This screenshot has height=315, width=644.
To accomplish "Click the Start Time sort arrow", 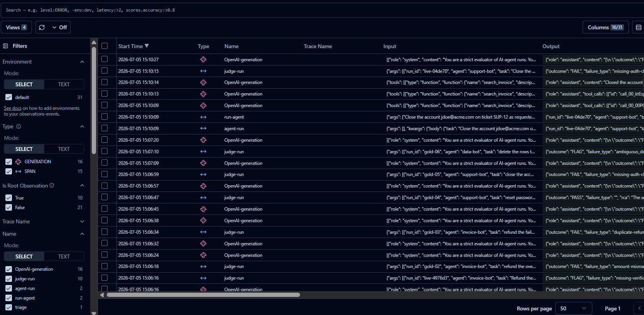I will pyautogui.click(x=147, y=46).
